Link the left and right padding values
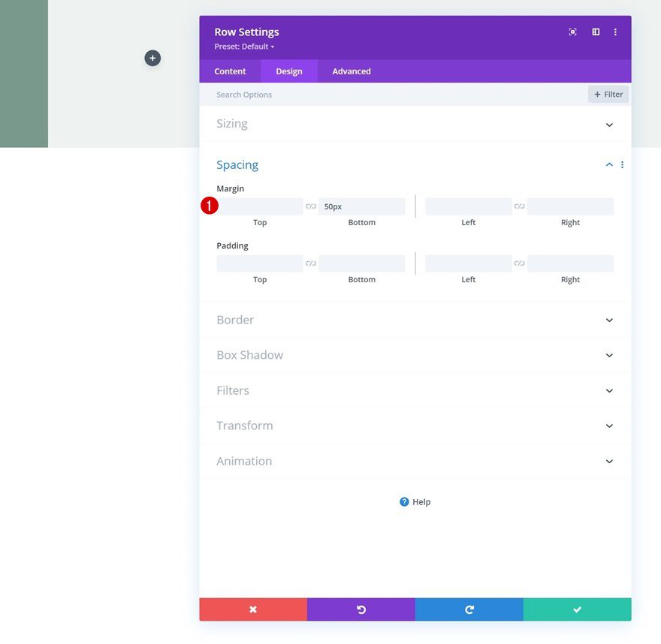661x644 pixels. [518, 262]
